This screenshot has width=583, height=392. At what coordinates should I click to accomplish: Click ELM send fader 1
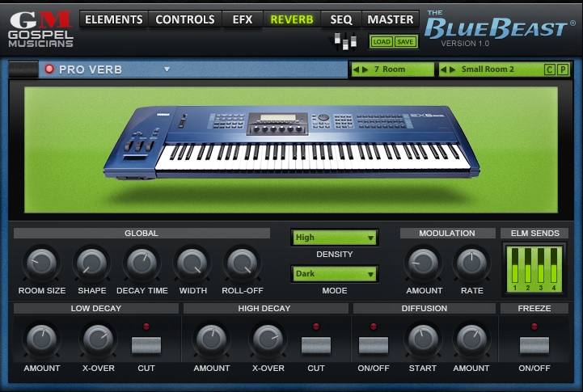pyautogui.click(x=515, y=266)
